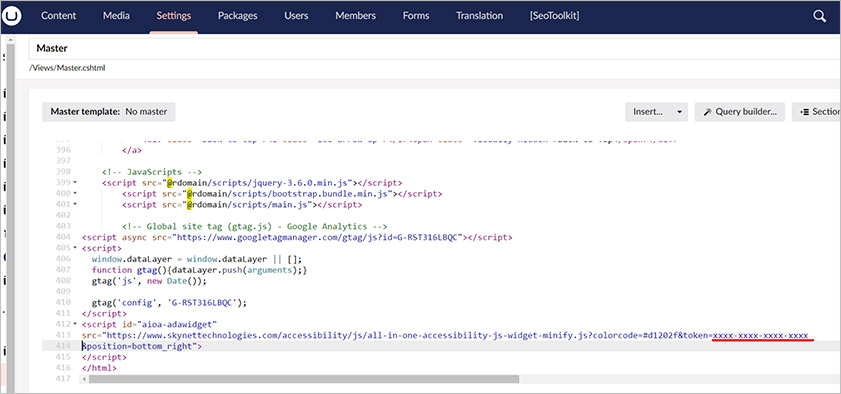Click the gtag('config', 'G-RST316LBQC') line
Image resolution: width=841 pixels, height=394 pixels.
point(169,302)
